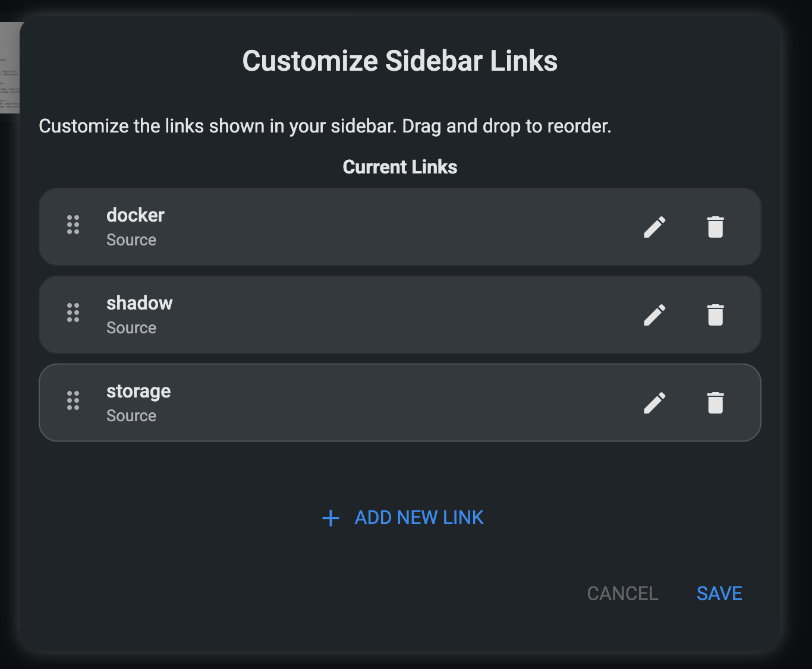812x669 pixels.
Task: Click Source label under docker
Action: [131, 240]
